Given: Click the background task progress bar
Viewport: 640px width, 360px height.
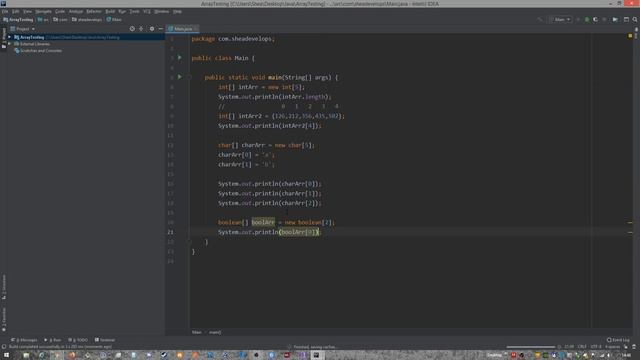Looking at the screenshot, I should click(x=531, y=347).
